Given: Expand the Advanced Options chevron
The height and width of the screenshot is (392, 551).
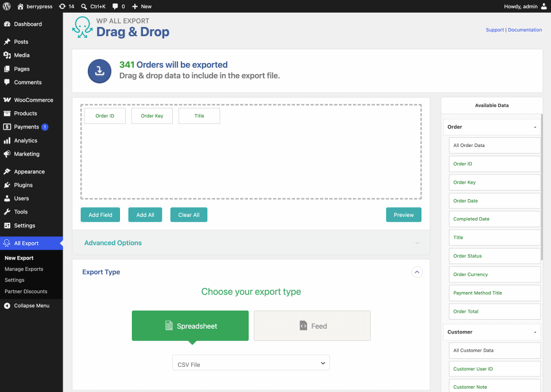Looking at the screenshot, I should tap(417, 243).
